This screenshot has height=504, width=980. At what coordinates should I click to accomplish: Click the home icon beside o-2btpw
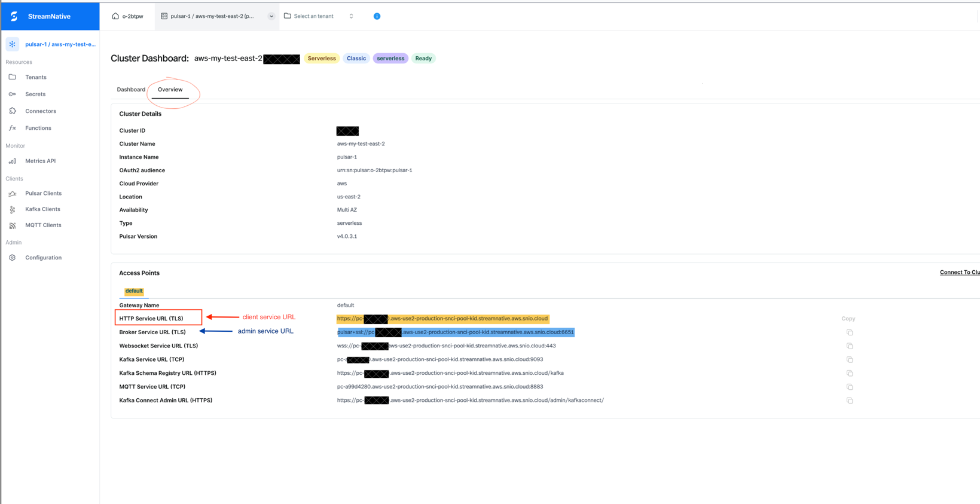[115, 16]
